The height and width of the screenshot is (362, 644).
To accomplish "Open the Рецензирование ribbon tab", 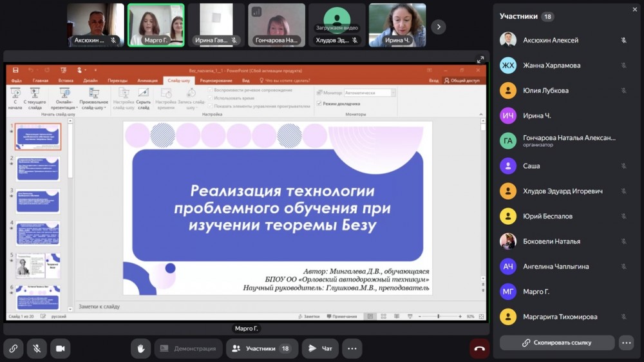I will 216,81.
